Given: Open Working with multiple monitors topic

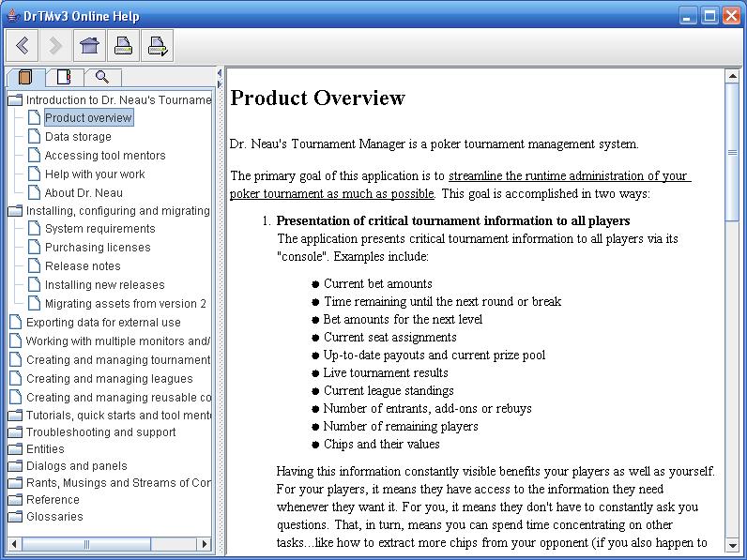Looking at the screenshot, I should (x=118, y=341).
